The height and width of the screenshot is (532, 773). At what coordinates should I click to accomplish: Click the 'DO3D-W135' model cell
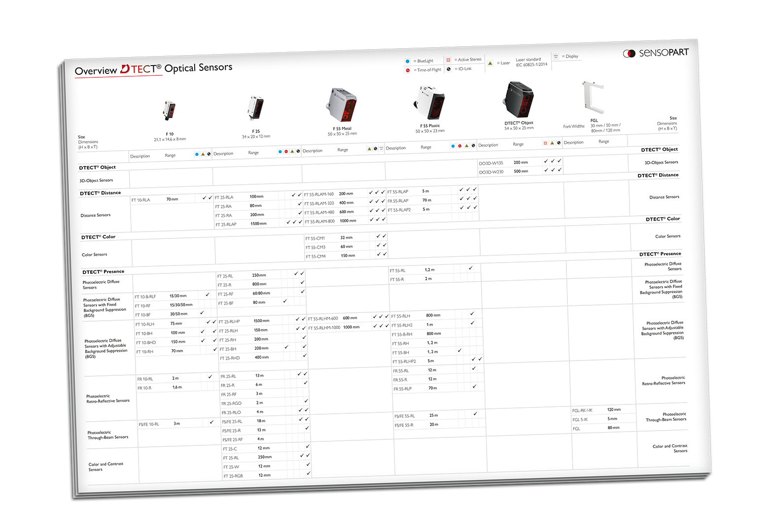(x=491, y=163)
